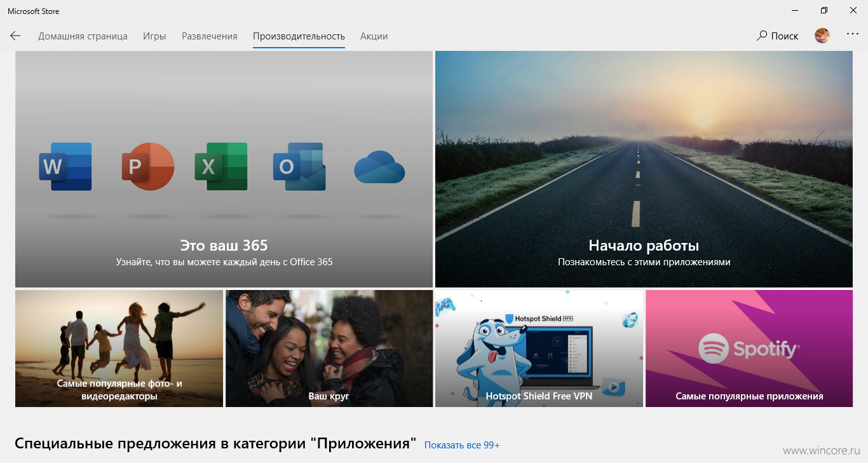Open Hotspot Shield Free VPN tile

(539, 349)
